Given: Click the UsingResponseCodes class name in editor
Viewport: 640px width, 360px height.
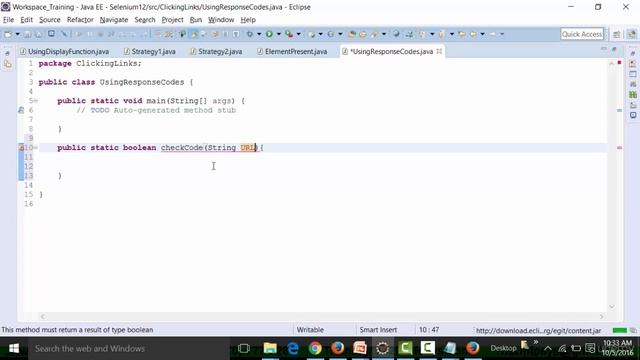Looking at the screenshot, I should tap(142, 82).
